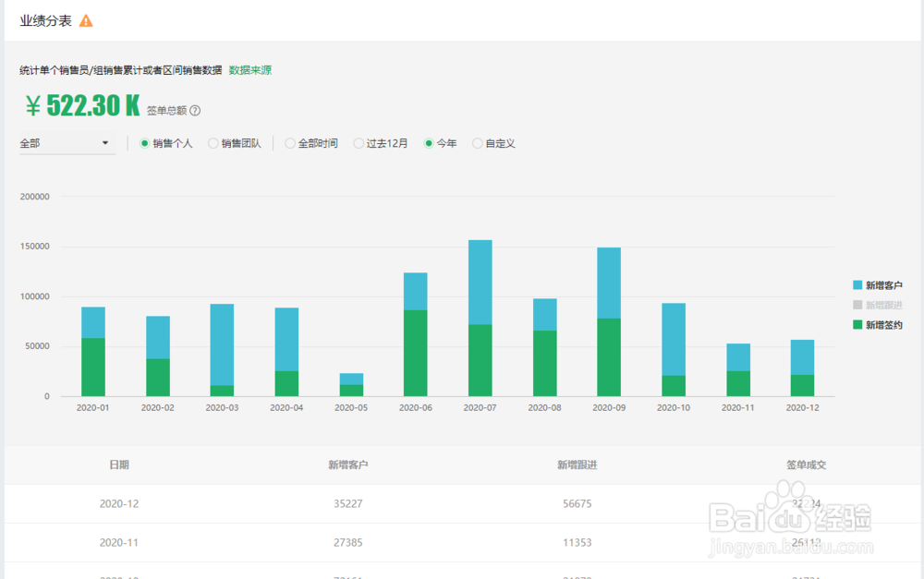Click the caret arrow on the 全部 selector
The height and width of the screenshot is (579, 924).
pos(105,143)
